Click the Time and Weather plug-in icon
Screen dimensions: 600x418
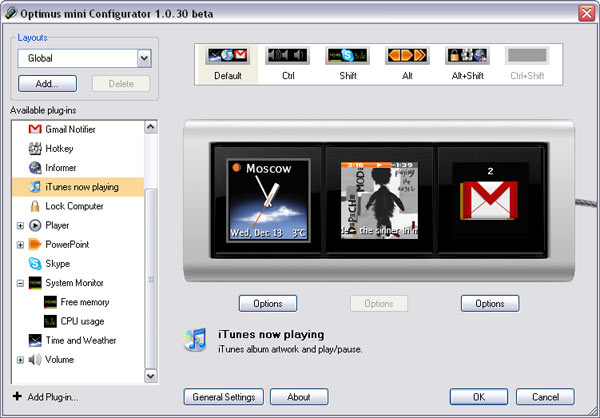pyautogui.click(x=35, y=340)
